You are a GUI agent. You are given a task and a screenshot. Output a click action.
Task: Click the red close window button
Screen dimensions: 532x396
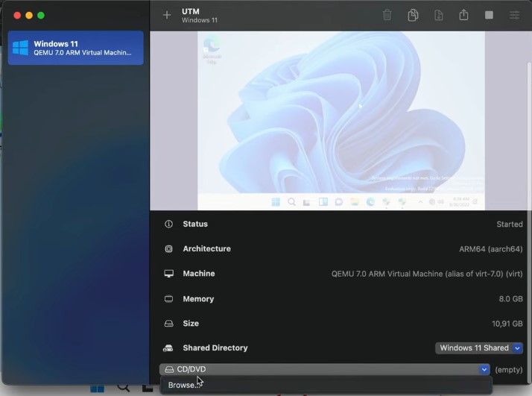click(x=17, y=15)
